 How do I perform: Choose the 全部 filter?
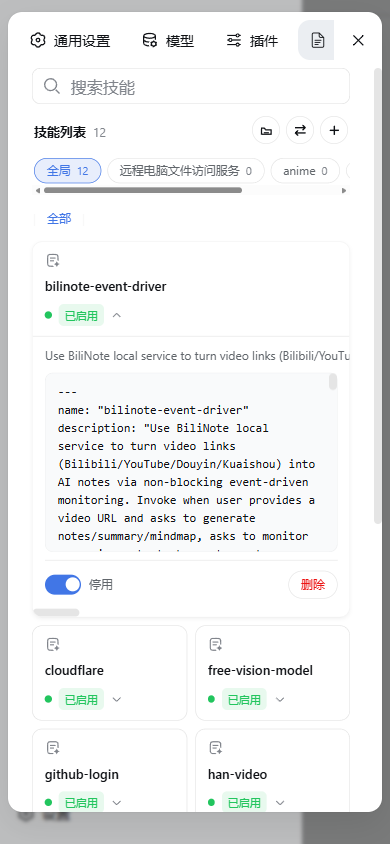pos(59,219)
